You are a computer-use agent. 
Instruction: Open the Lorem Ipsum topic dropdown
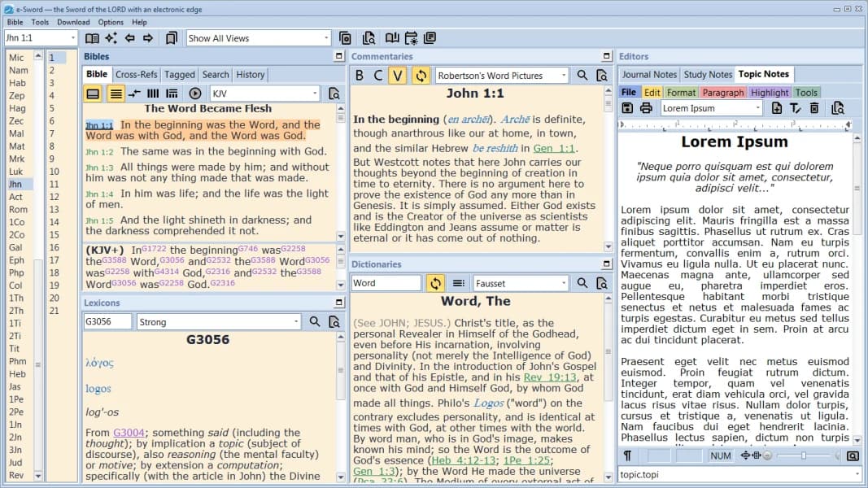tap(758, 108)
